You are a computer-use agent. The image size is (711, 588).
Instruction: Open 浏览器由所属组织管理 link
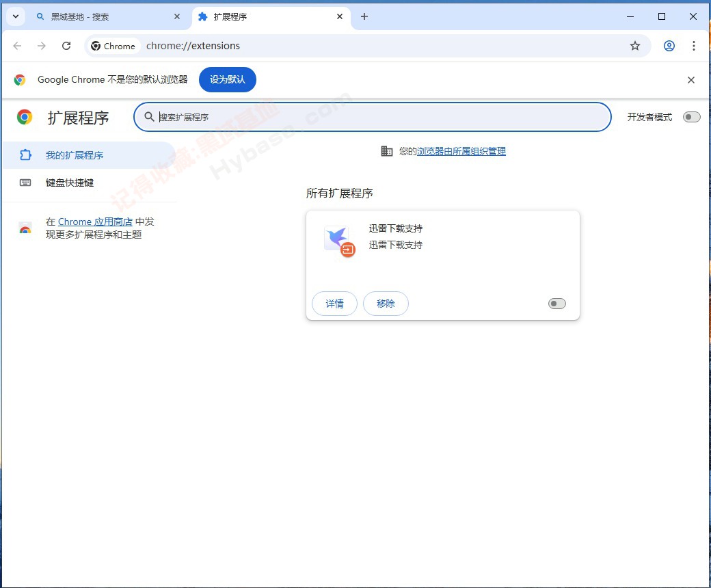tap(461, 151)
